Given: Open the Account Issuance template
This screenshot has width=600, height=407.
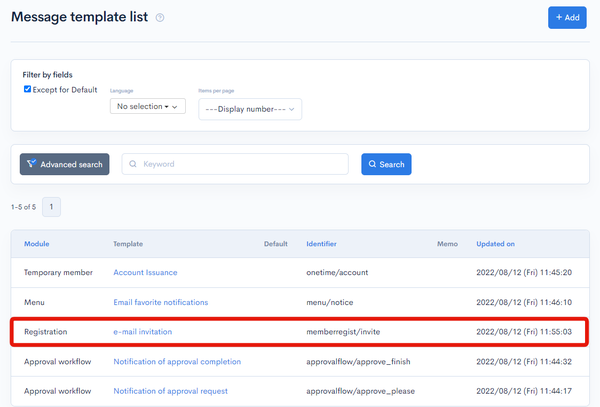Looking at the screenshot, I should (x=145, y=273).
